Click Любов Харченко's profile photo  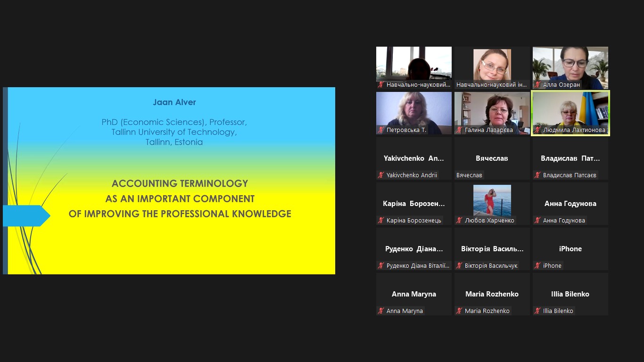tap(492, 200)
